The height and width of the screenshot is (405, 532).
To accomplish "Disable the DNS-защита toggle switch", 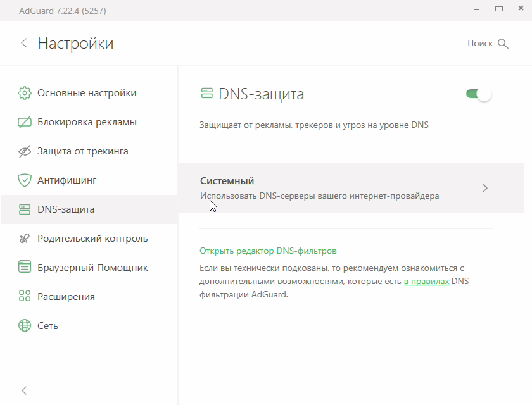I will (x=479, y=94).
